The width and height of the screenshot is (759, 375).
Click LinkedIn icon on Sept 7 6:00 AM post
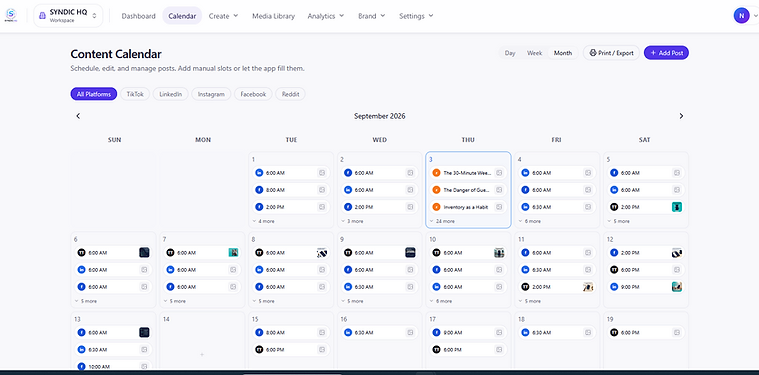(x=170, y=270)
